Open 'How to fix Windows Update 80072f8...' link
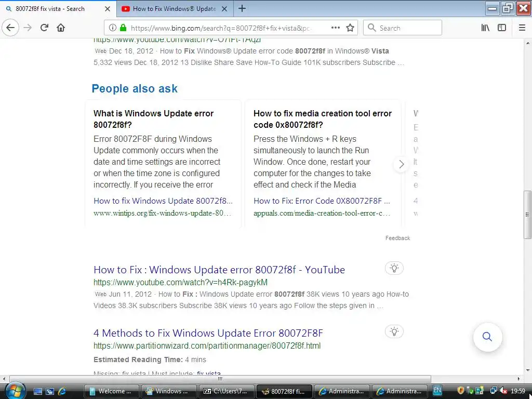Screen dimensions: 532x399 (x=163, y=201)
